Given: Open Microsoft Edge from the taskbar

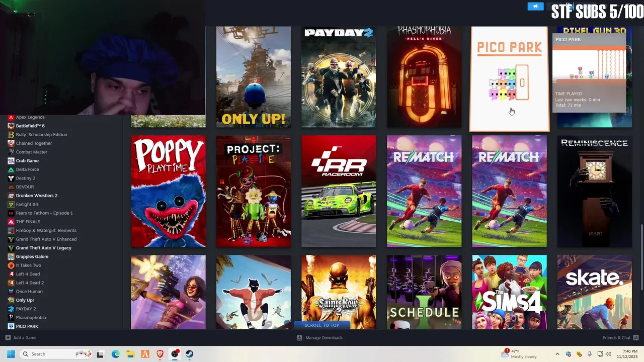Looking at the screenshot, I should (x=115, y=354).
